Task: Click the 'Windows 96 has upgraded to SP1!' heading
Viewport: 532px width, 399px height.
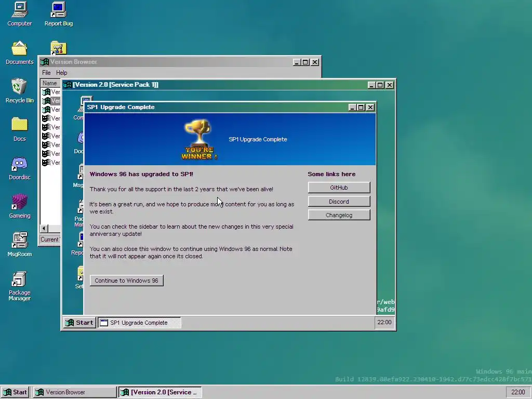Action: [x=141, y=174]
